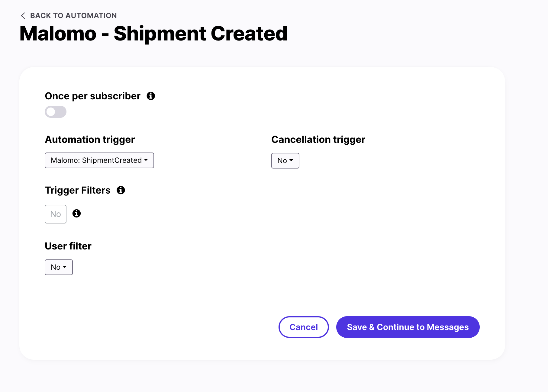This screenshot has height=392, width=548.
Task: Enable the Once per subscriber switch
Action: pos(56,112)
